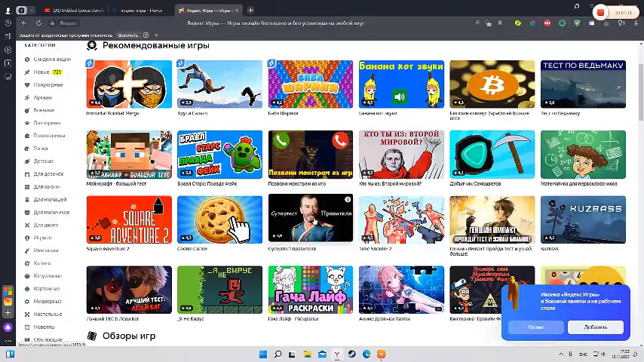Image resolution: width=644 pixels, height=362 pixels.
Task: Switch to the Untitled Goose YouTube tab
Action: [75, 11]
